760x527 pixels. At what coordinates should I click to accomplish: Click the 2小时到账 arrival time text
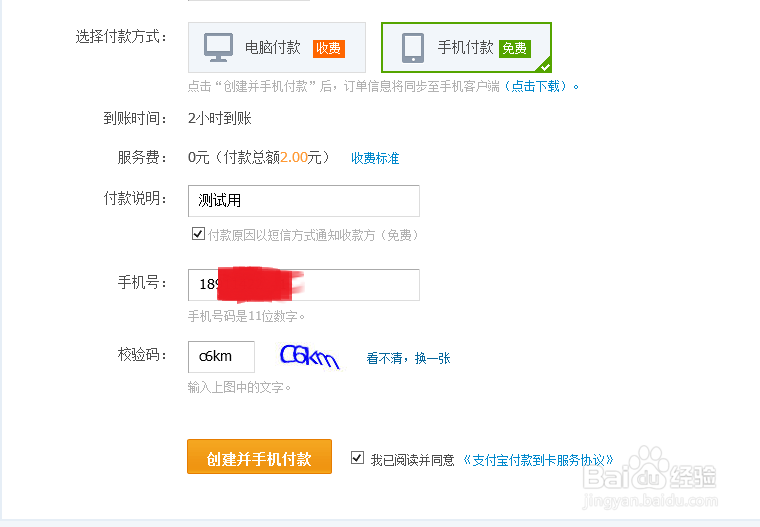[x=220, y=118]
